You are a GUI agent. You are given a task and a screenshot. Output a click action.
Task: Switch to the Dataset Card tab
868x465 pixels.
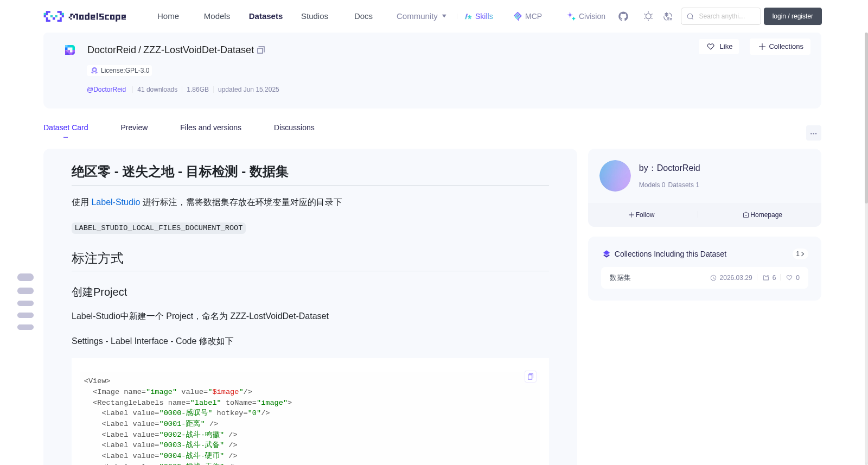(66, 128)
